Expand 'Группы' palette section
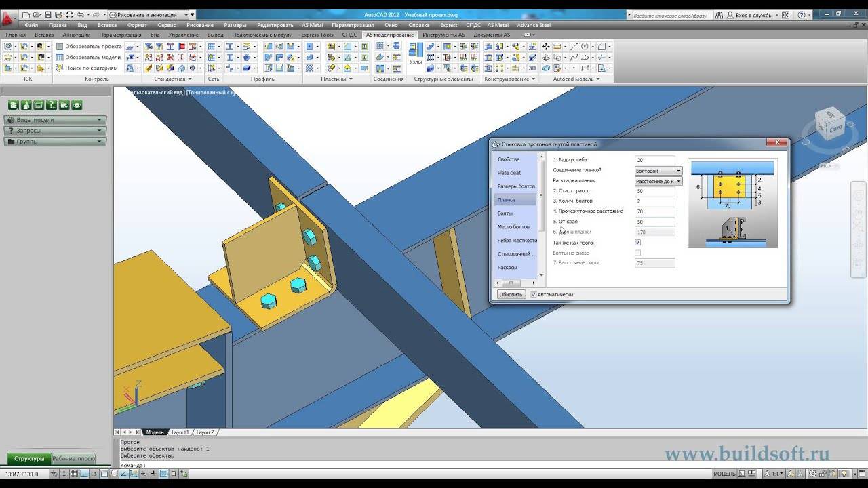This screenshot has width=868, height=488. pyautogui.click(x=54, y=142)
